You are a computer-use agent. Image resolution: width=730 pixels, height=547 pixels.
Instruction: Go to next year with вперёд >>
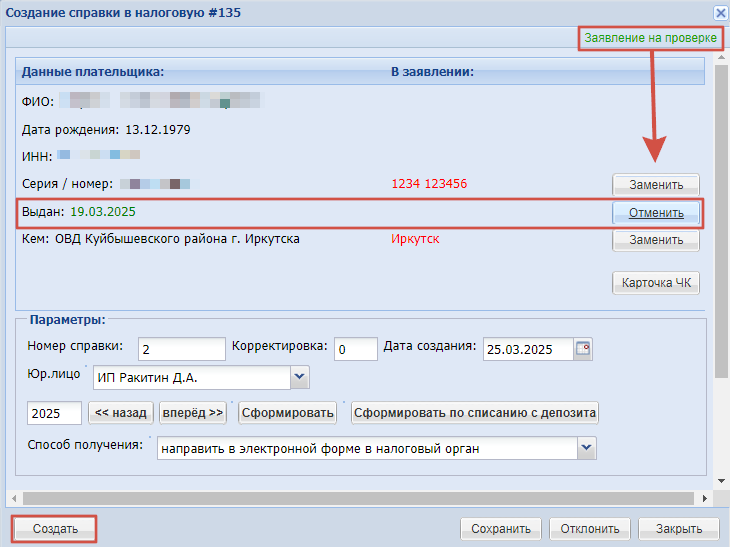click(193, 413)
